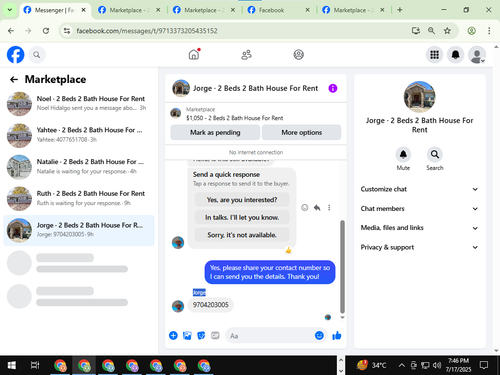Image resolution: width=500 pixels, height=375 pixels.
Task: Switch to Messenger browser tab
Action: point(55,10)
